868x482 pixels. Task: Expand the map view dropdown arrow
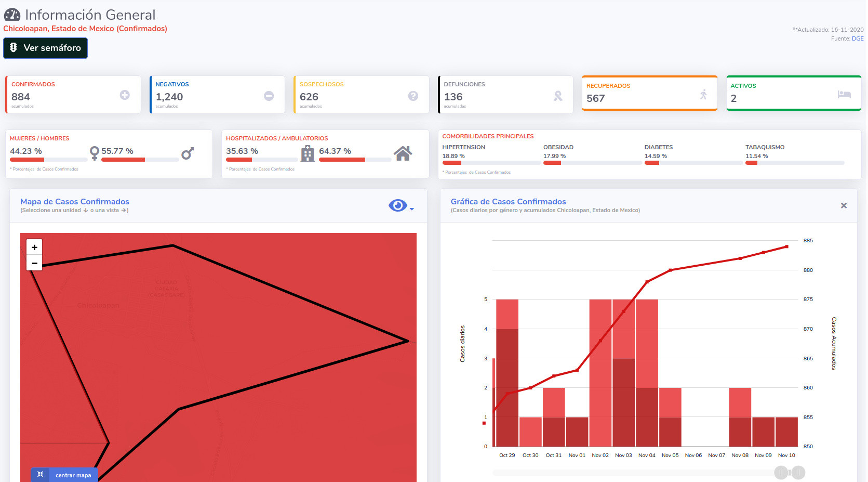click(412, 209)
